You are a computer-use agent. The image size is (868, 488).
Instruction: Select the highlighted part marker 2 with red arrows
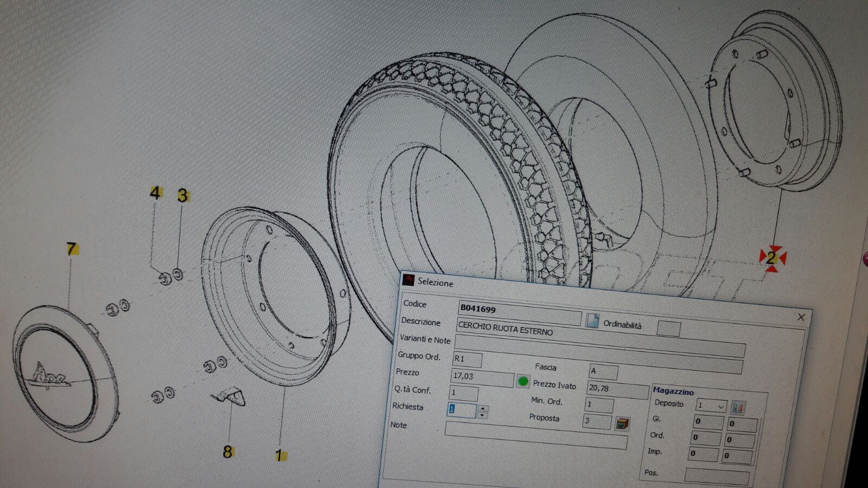pos(772,258)
